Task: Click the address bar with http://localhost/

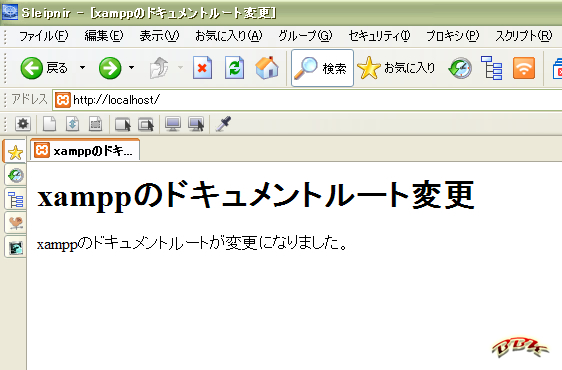Action: [x=308, y=100]
